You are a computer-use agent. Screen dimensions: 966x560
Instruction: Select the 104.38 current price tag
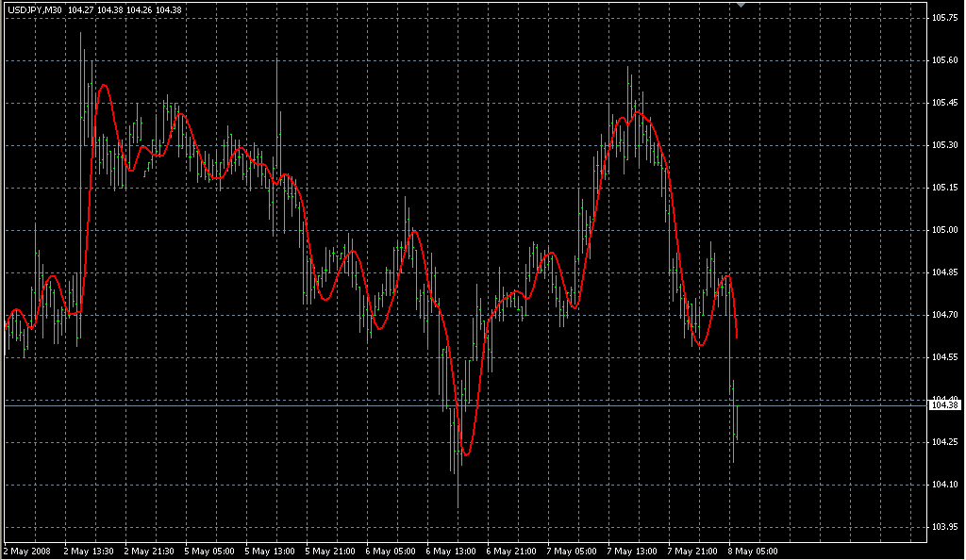943,405
